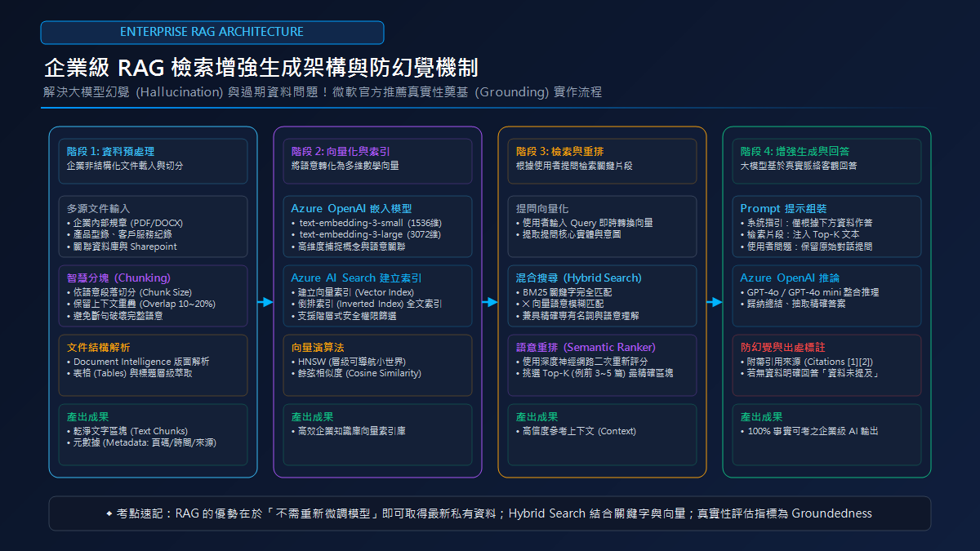Select the heading 'Azure AI Search 建立索引'
This screenshot has width=980, height=551.
click(357, 278)
